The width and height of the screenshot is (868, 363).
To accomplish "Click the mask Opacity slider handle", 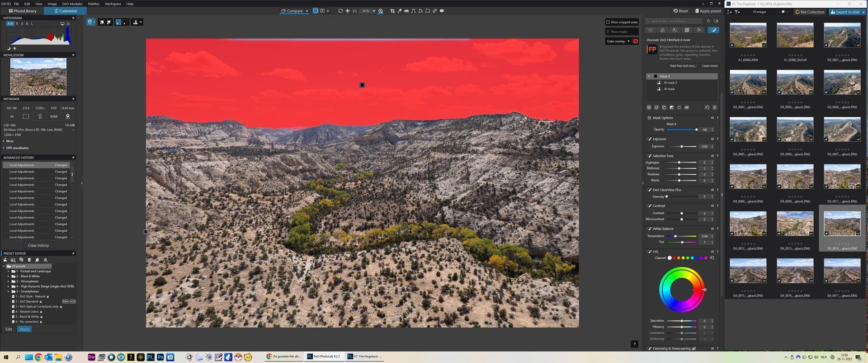I will coord(696,130).
